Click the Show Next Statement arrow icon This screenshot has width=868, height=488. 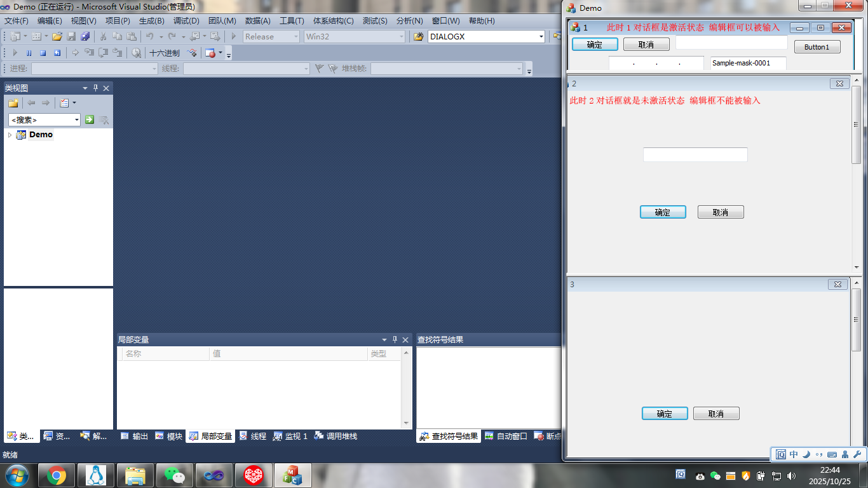click(75, 53)
